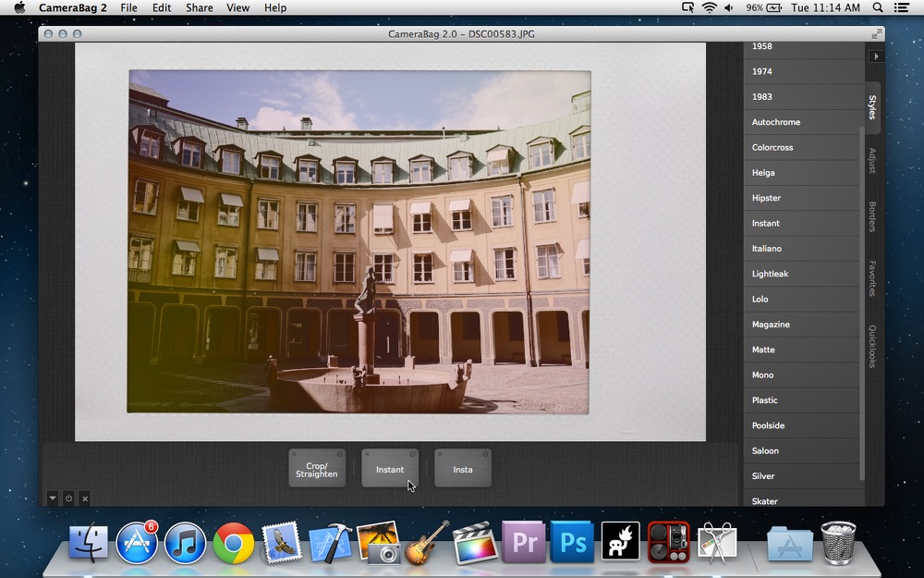Toggle fullscreen with the window's expand icon
Screen dimensions: 924x578
tap(877, 34)
